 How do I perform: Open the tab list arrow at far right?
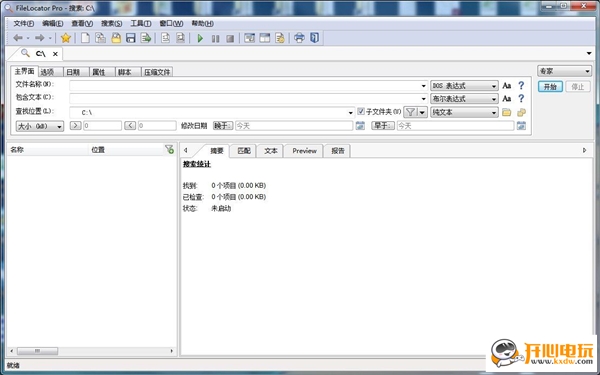point(589,54)
